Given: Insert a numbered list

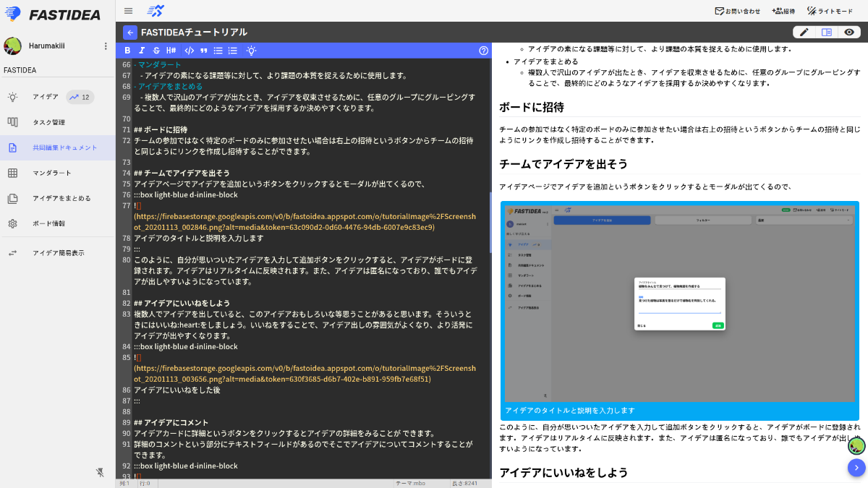Looking at the screenshot, I should click(x=232, y=51).
